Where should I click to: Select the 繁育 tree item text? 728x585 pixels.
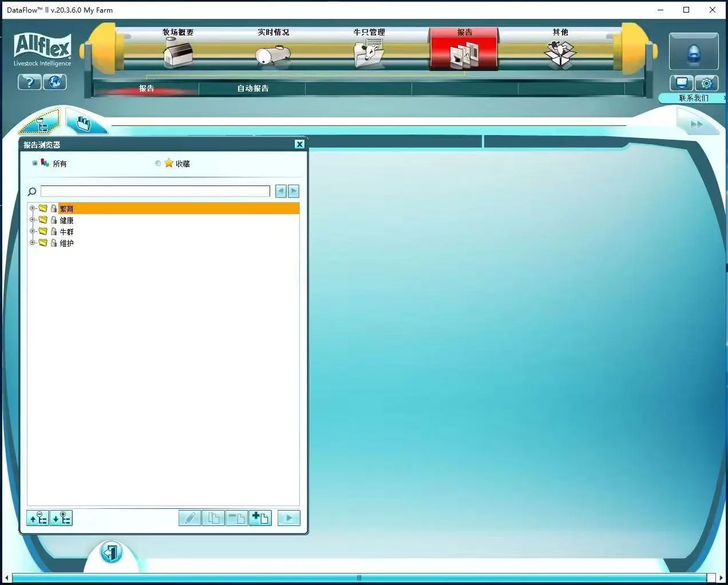[x=66, y=209]
